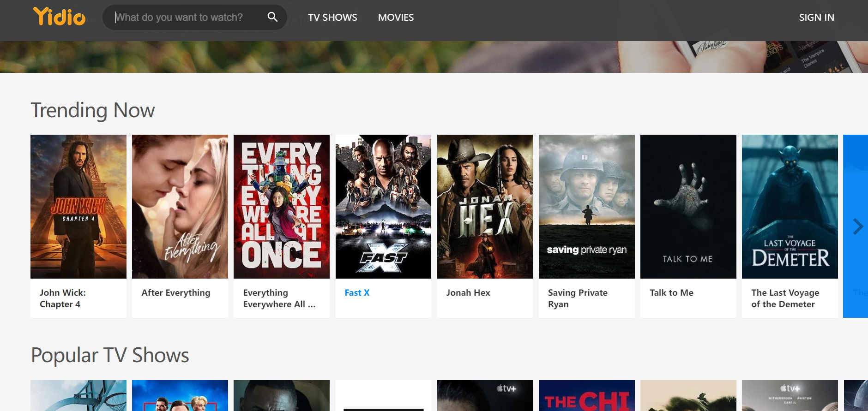Open the first Popular TV Shows basketball hoop thumbnail
The image size is (868, 411).
[78, 395]
